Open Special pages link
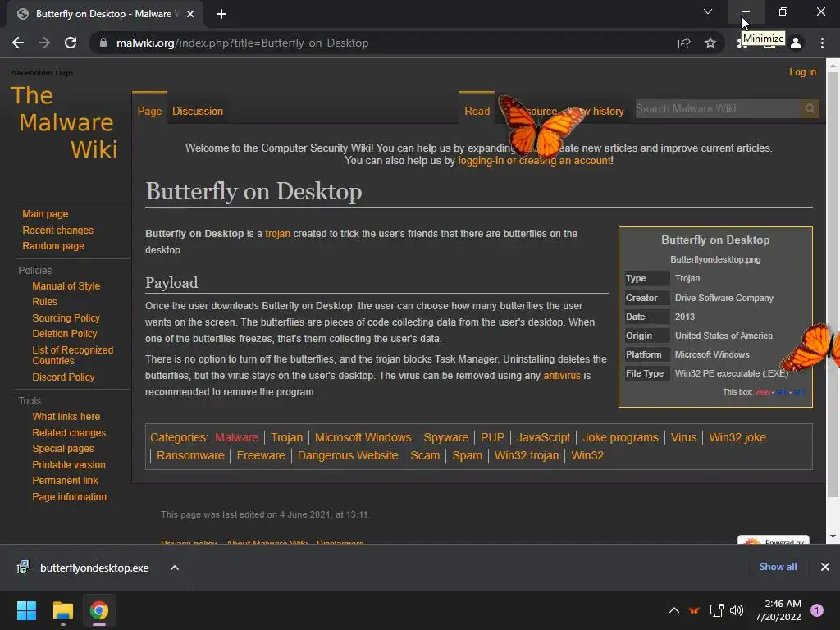The height and width of the screenshot is (630, 840). click(x=62, y=449)
